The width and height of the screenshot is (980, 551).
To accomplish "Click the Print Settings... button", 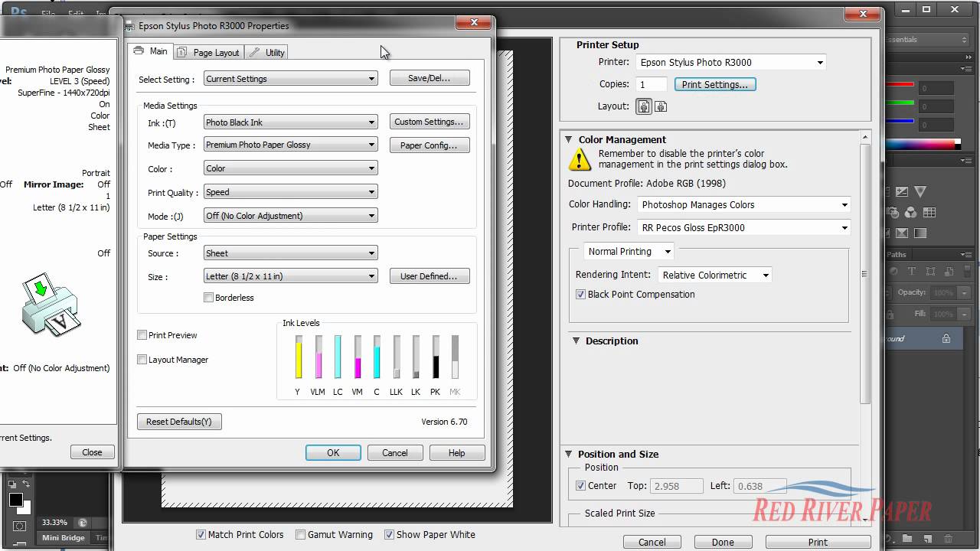I will 715,84.
